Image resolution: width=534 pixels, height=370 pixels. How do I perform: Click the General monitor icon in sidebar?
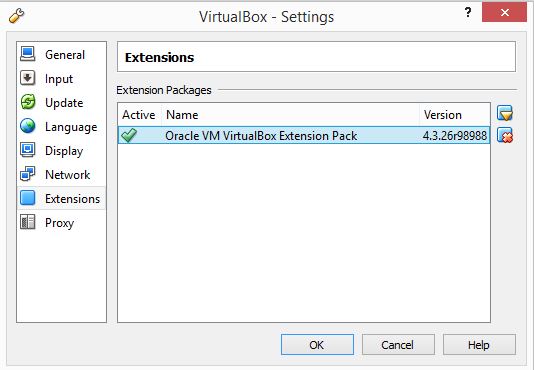(x=28, y=54)
